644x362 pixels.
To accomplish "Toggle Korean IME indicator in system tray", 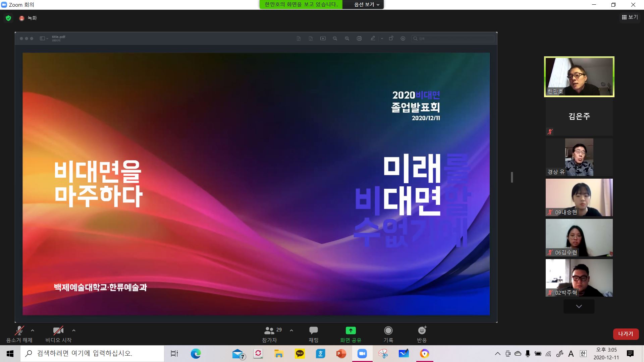I will point(583,354).
